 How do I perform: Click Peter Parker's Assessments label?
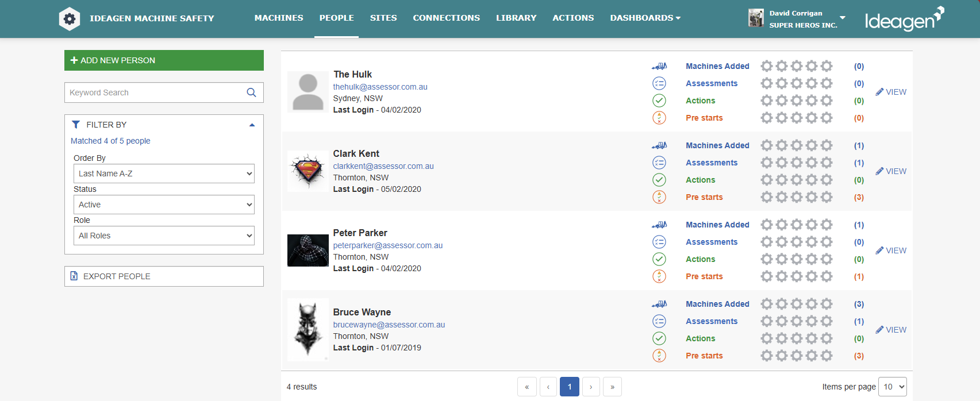pos(712,242)
